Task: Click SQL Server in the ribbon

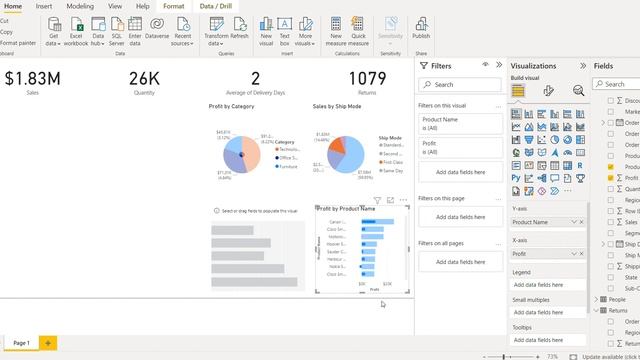Action: click(x=117, y=31)
